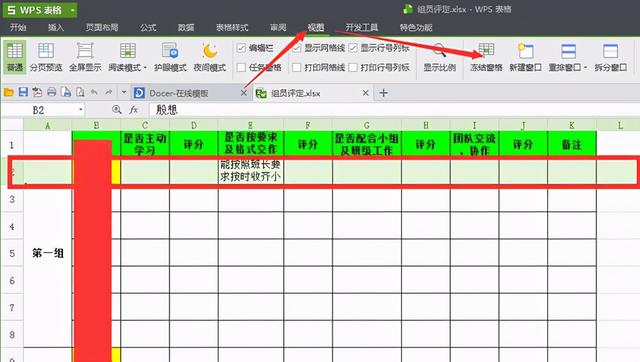Viewport: 640px width, 362px height.
Task: Open the 审阅 ribbon tab
Action: (278, 27)
